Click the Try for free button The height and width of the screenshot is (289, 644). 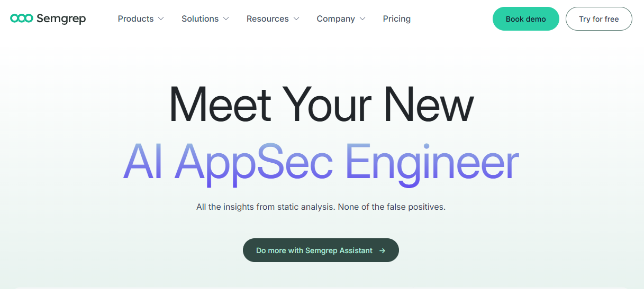coord(598,19)
